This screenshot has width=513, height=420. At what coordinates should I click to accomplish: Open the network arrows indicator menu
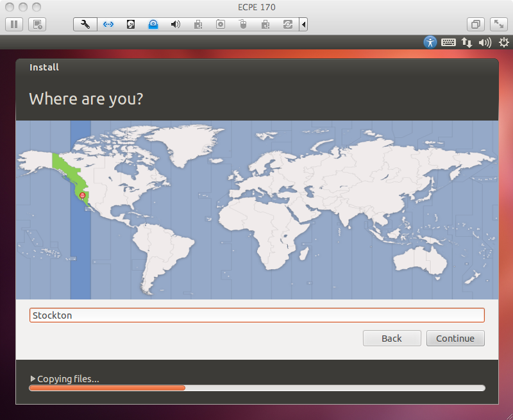[x=467, y=42]
